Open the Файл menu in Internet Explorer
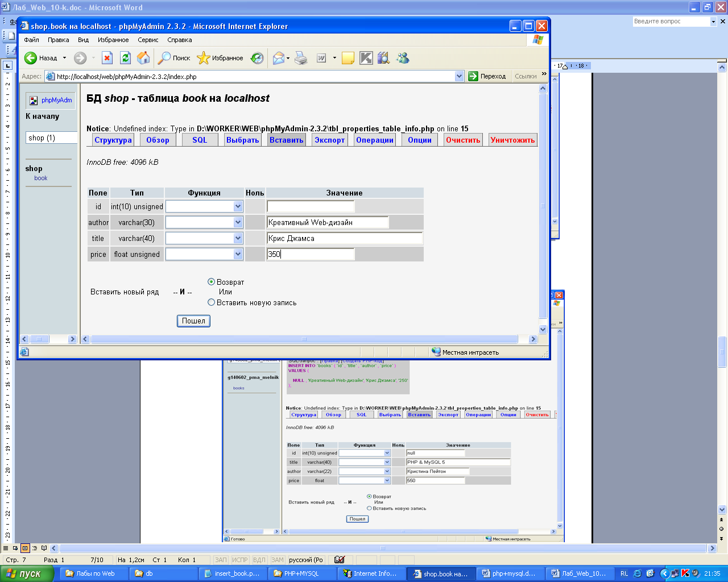The height and width of the screenshot is (582, 728). tap(32, 40)
